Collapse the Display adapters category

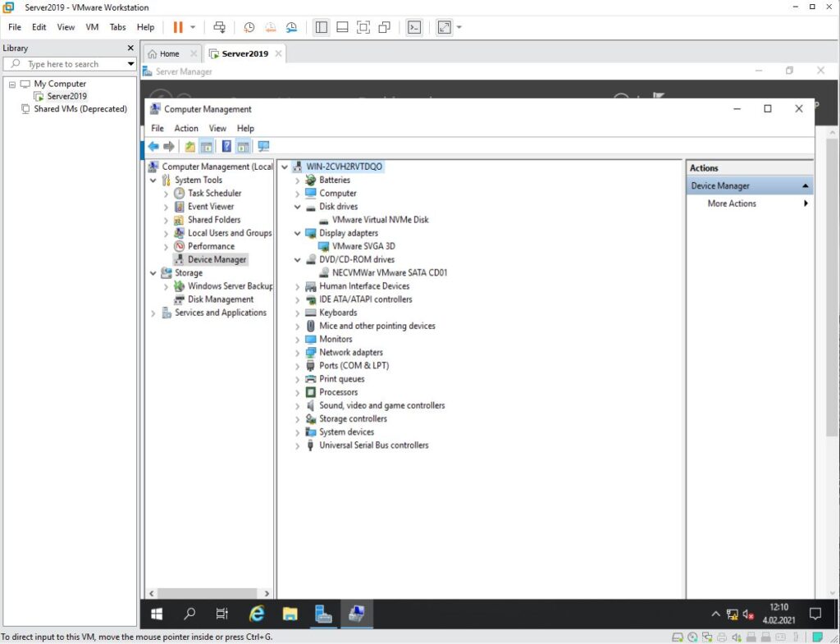click(x=297, y=234)
